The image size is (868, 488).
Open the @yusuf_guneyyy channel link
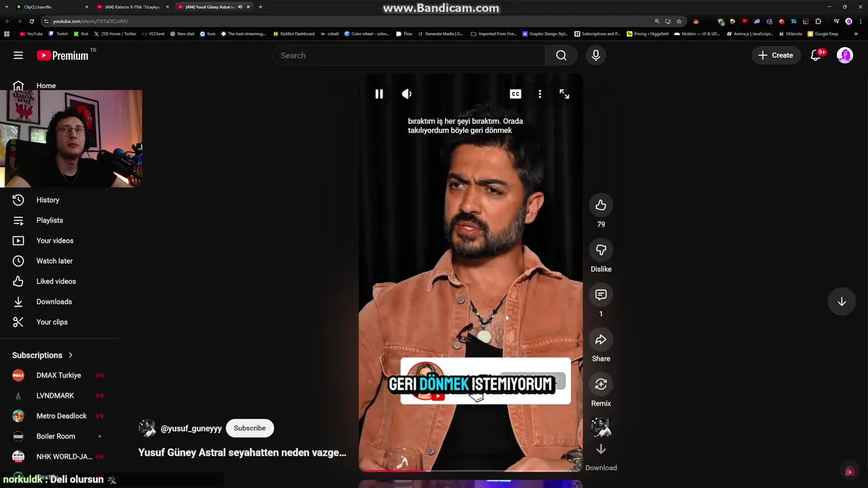pos(191,429)
